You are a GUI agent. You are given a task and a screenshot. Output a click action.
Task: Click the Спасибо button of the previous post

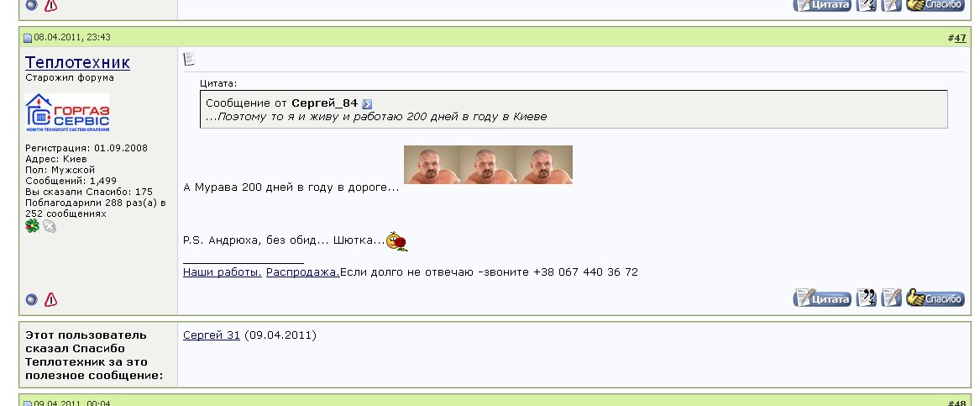(x=935, y=4)
